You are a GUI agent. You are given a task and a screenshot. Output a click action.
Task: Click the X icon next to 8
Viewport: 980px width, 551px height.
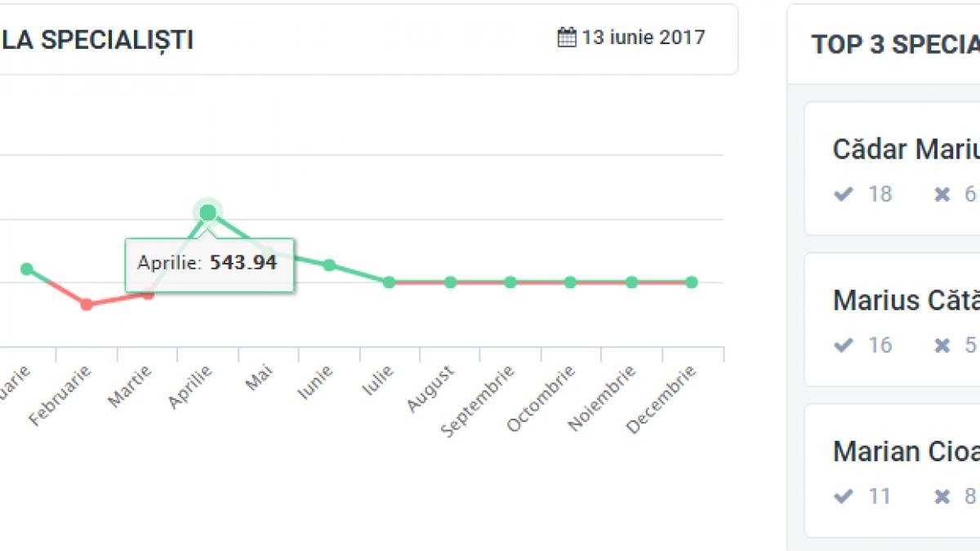coord(942,496)
